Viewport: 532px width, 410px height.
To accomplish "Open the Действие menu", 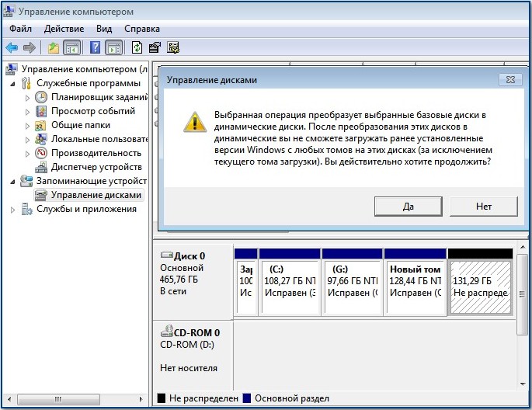I will point(64,29).
